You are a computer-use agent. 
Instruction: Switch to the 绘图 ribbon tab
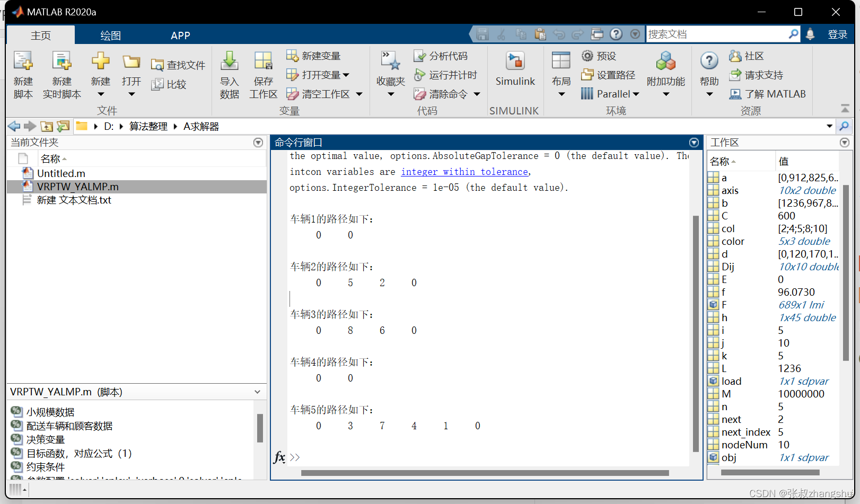pyautogui.click(x=110, y=35)
